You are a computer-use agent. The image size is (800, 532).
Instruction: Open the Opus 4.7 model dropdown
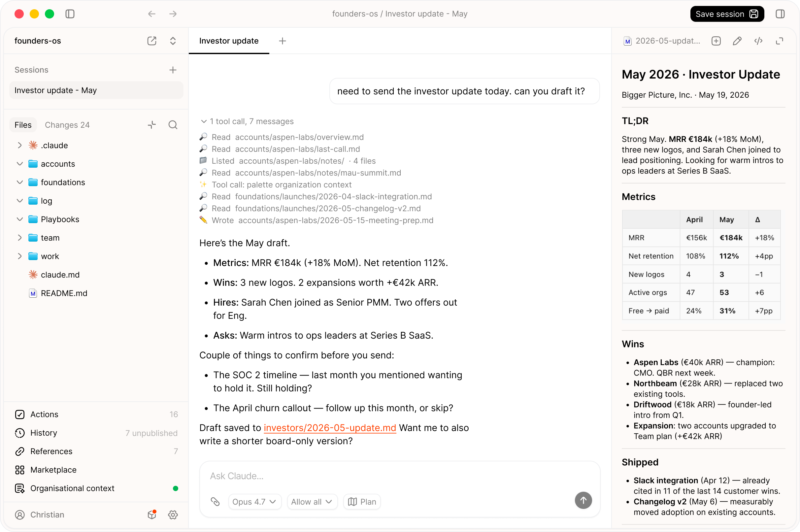(x=254, y=501)
